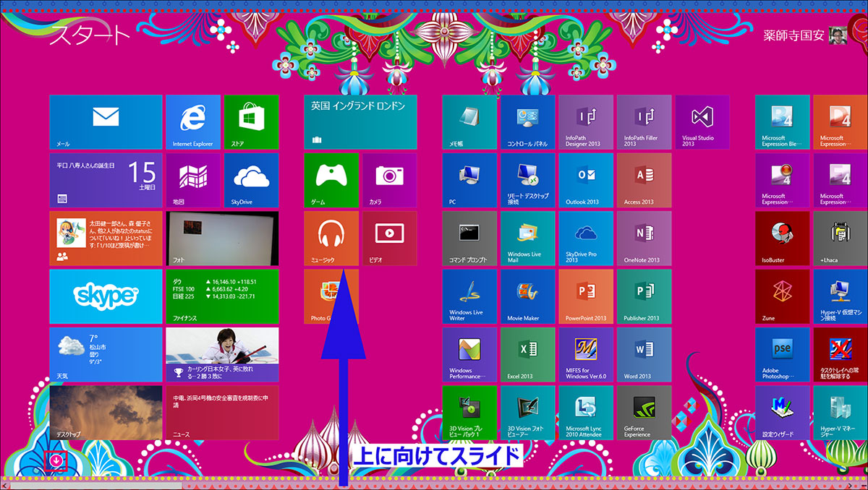The width and height of the screenshot is (868, 490).
Task: Open 3D Vision フォト ビューアー
Action: point(527,413)
